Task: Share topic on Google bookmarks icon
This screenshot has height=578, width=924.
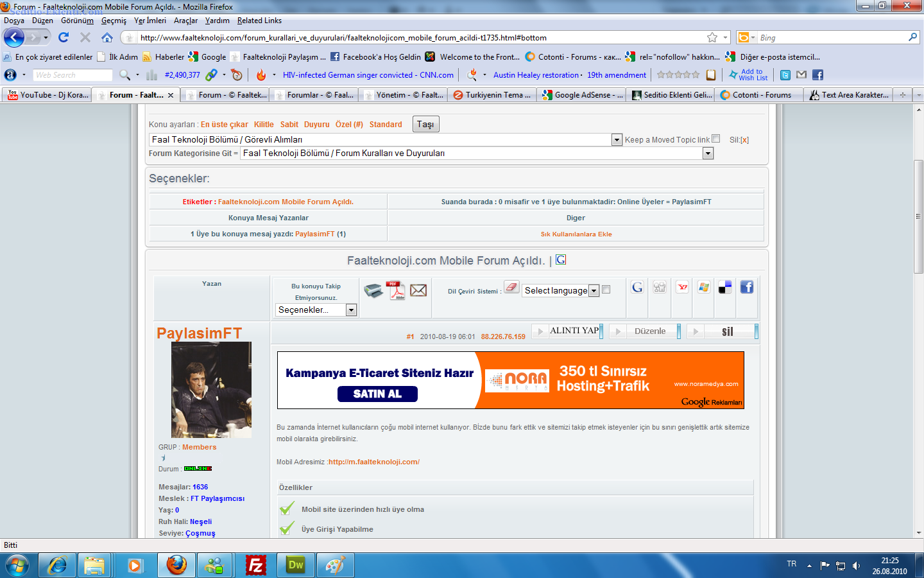Action: (x=637, y=287)
